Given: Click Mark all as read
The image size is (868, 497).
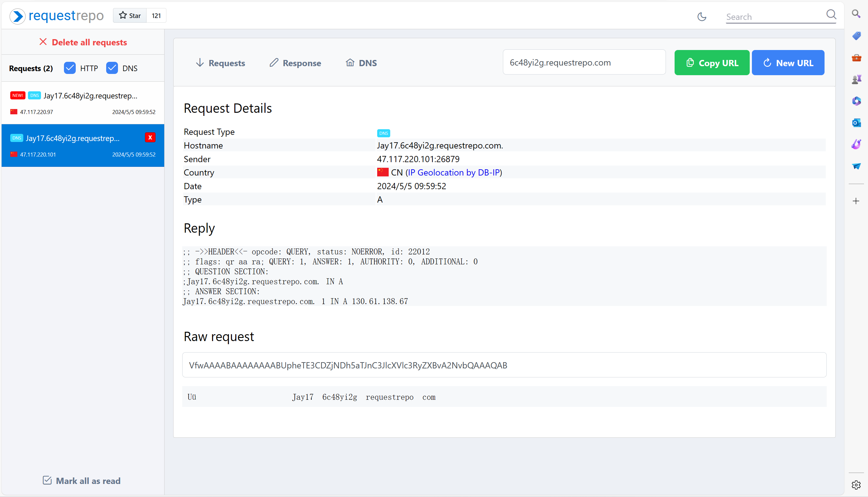Looking at the screenshot, I should pyautogui.click(x=82, y=481).
